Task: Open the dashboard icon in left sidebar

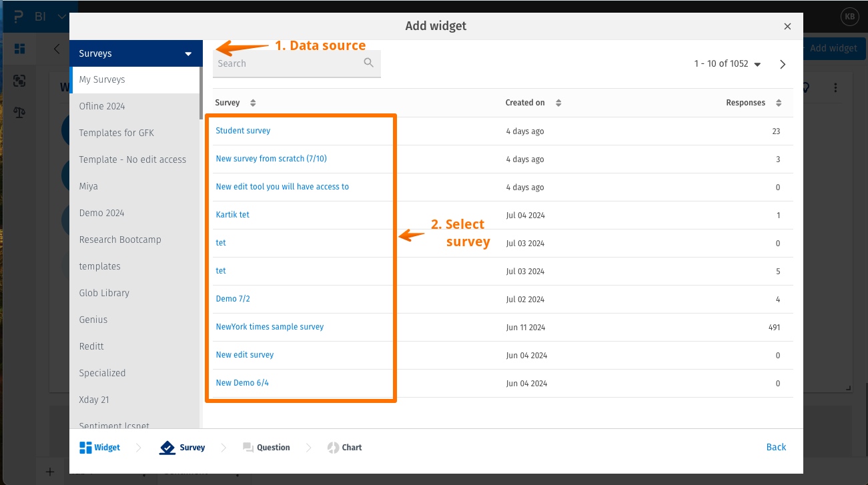Action: click(x=19, y=49)
